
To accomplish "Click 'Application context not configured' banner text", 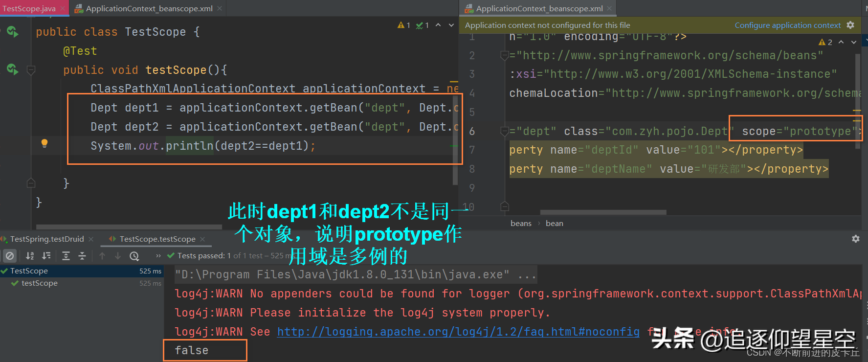I will coord(548,25).
